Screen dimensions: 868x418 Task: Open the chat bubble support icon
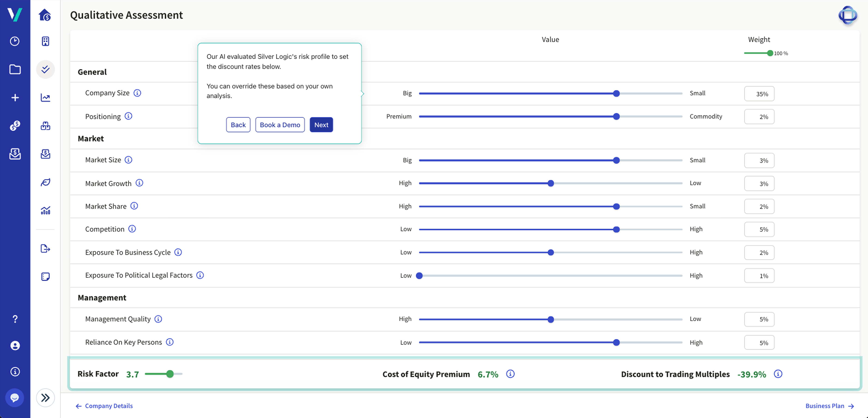(15, 397)
